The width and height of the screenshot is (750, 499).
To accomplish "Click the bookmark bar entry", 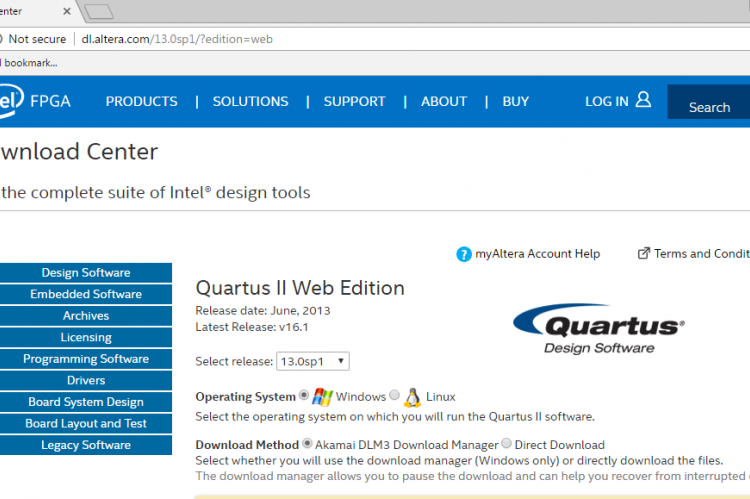I will 29,63.
